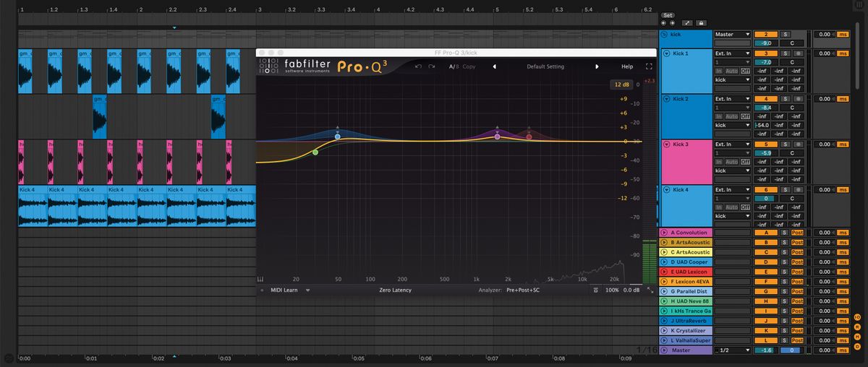Toggle Pro-Q 3 full screen mode
This screenshot has width=868, height=367.
(649, 66)
